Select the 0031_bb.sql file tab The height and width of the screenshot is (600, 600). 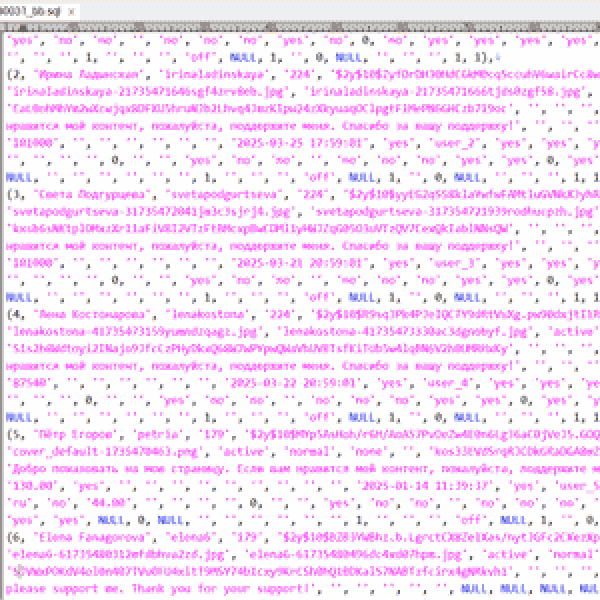pos(32,9)
